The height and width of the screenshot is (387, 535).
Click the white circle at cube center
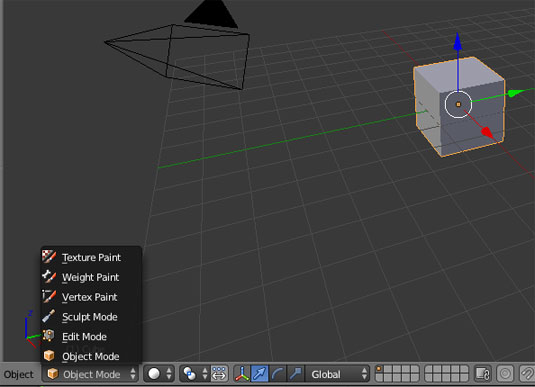pos(458,104)
